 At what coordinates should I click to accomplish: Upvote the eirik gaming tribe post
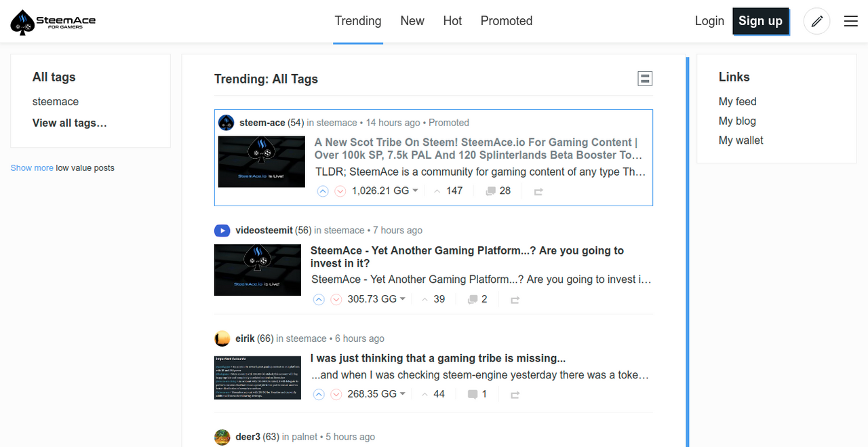pyautogui.click(x=319, y=394)
